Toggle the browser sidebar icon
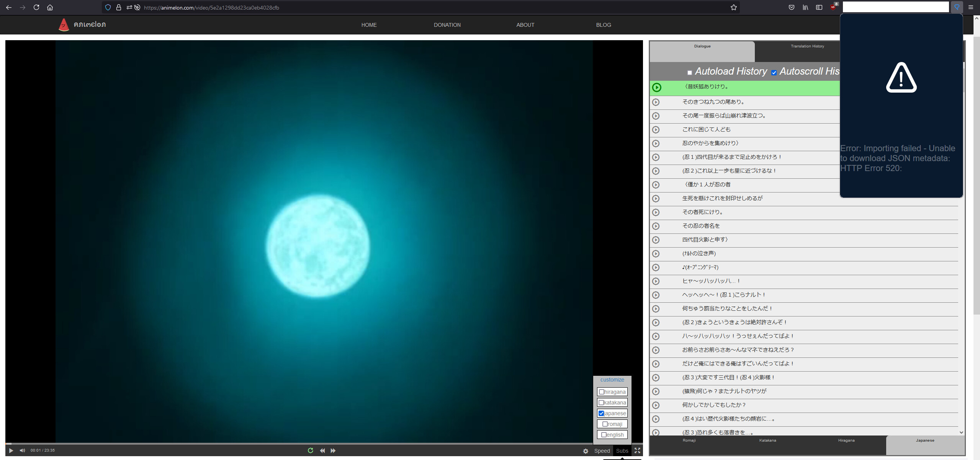Image resolution: width=980 pixels, height=460 pixels. [x=819, y=7]
